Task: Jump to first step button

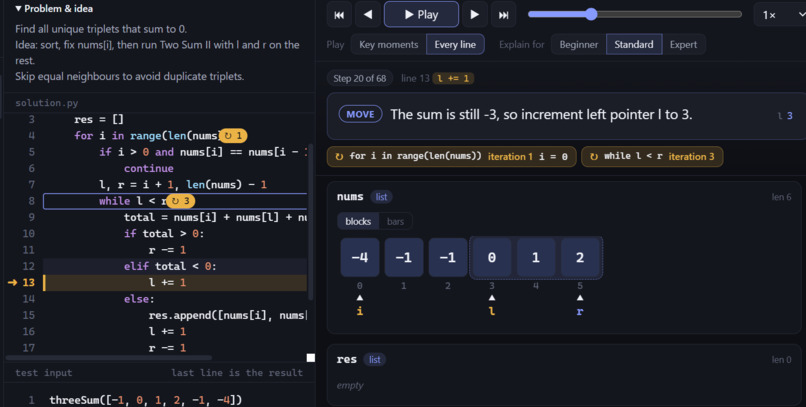Action: pos(339,14)
